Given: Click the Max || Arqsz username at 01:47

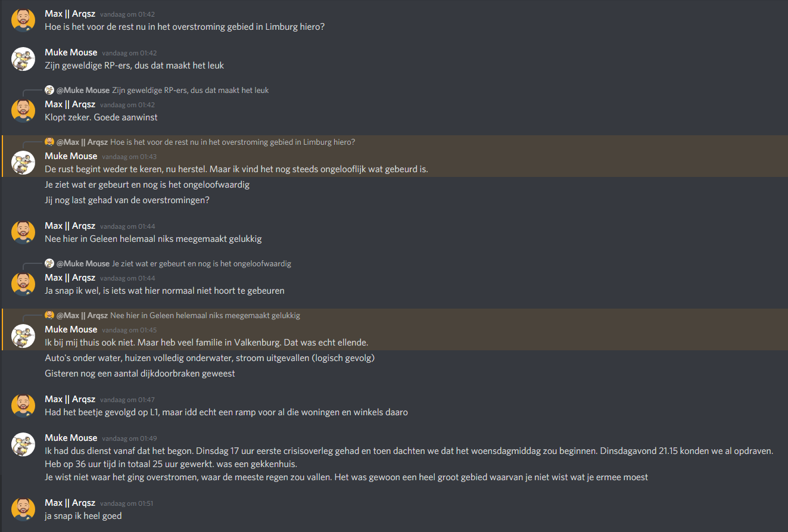Looking at the screenshot, I should tap(70, 399).
